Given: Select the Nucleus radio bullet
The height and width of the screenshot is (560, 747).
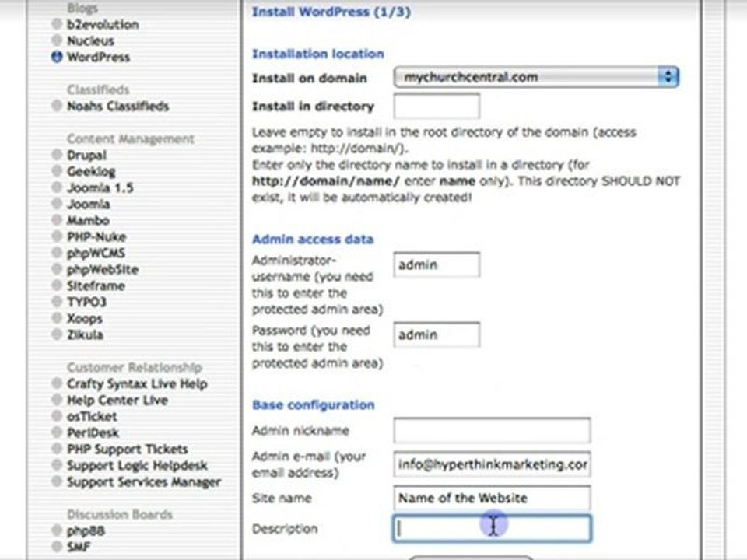Looking at the screenshot, I should (x=57, y=40).
